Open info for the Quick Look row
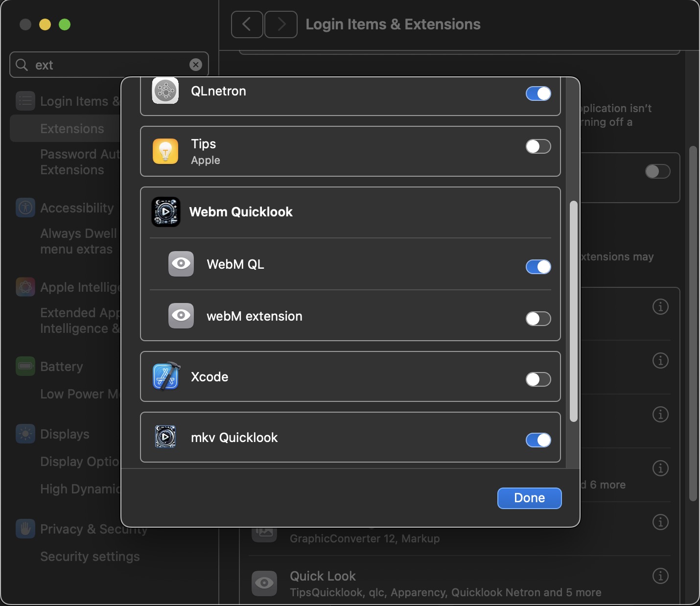This screenshot has width=700, height=606. [x=660, y=576]
